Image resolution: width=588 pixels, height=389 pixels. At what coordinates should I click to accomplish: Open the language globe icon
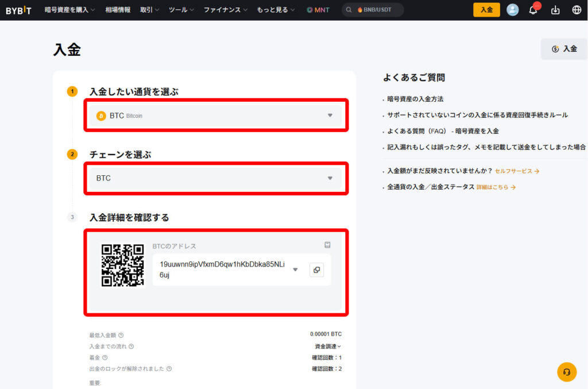[x=577, y=10]
